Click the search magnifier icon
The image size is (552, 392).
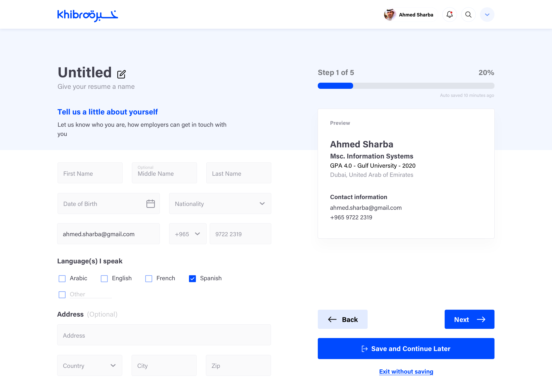tap(468, 15)
